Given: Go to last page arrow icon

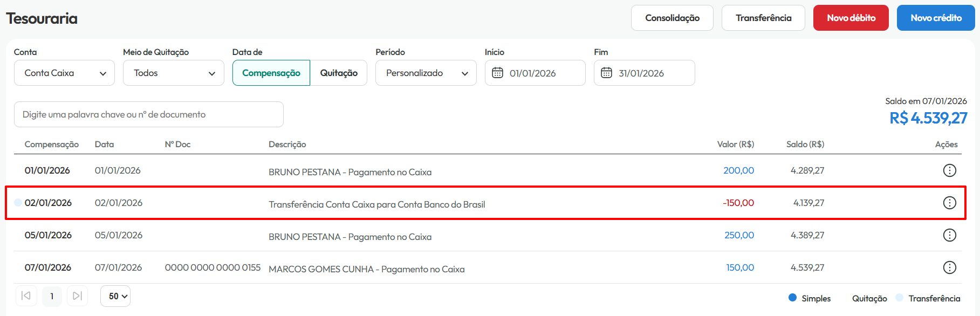Looking at the screenshot, I should coord(77,296).
